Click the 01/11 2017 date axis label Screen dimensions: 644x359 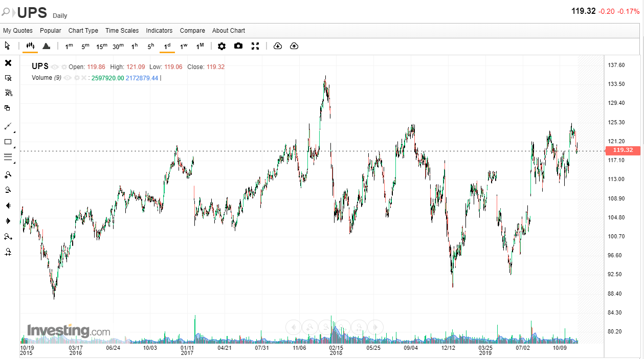pos(187,350)
